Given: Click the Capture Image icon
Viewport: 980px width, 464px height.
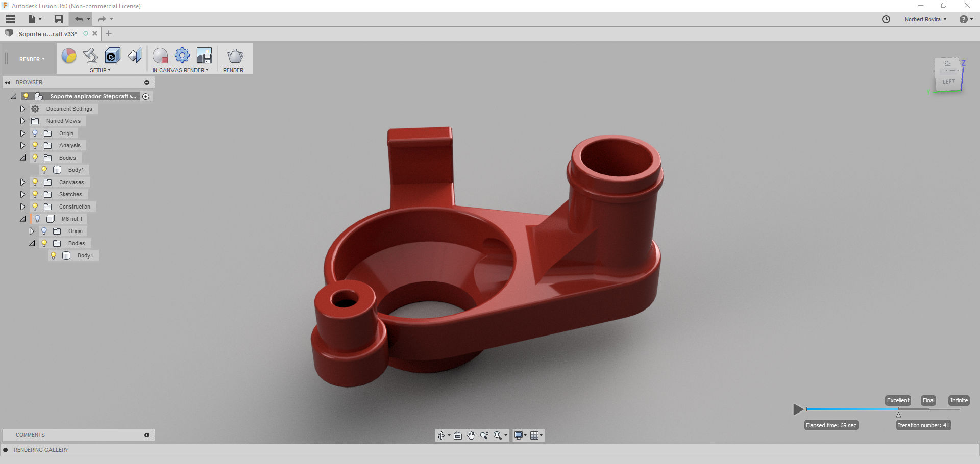Looking at the screenshot, I should tap(204, 56).
